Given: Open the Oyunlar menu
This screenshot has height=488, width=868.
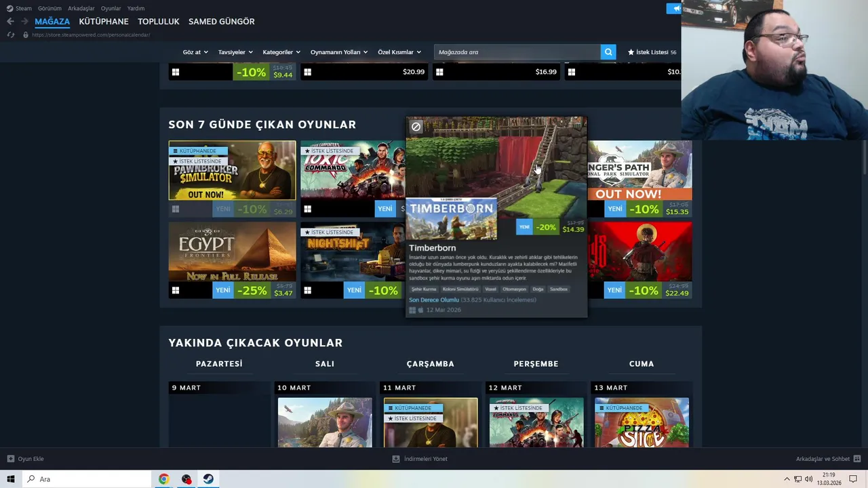Looking at the screenshot, I should [x=111, y=8].
